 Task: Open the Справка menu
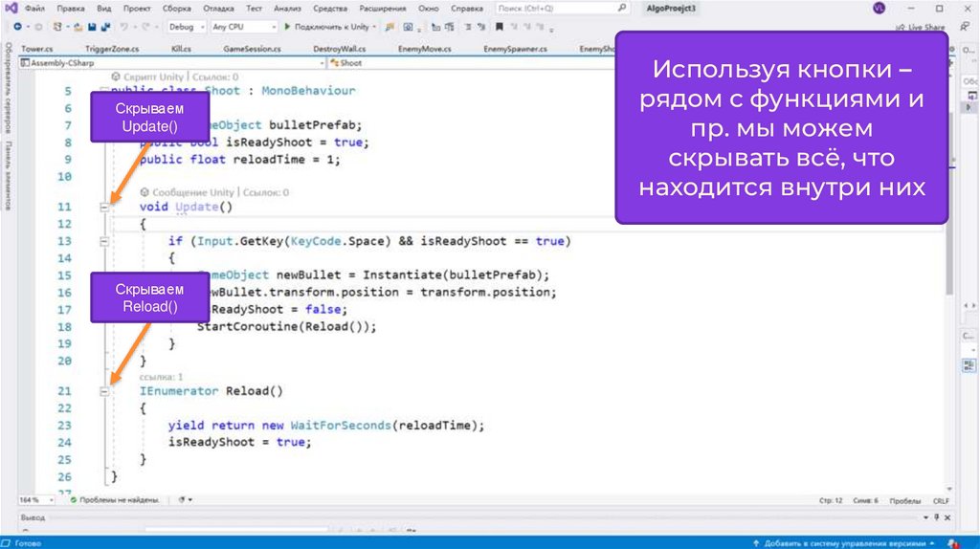[467, 8]
